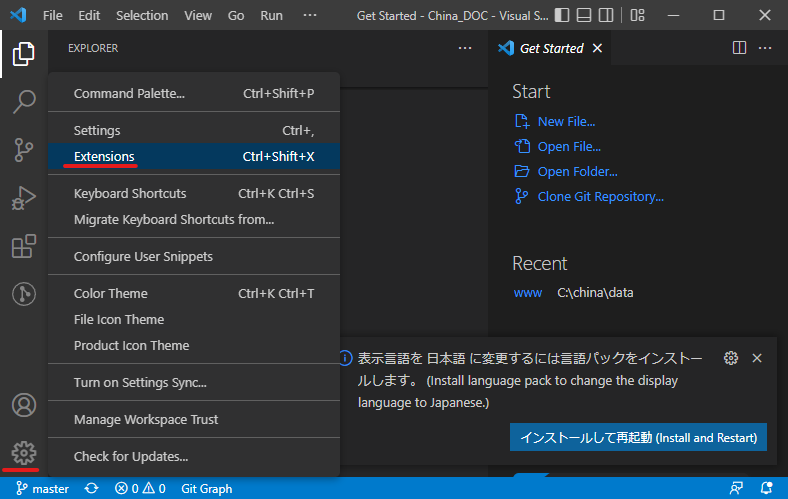Select Product Icon Theme menu entry
The image size is (788, 499).
[194, 346]
